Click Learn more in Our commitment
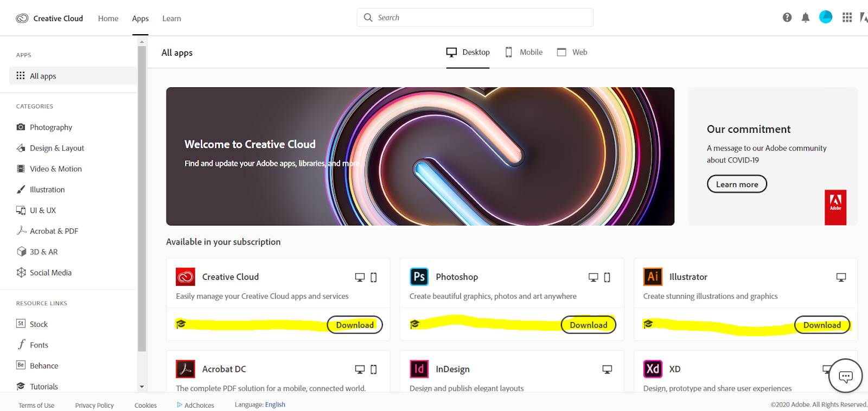 pyautogui.click(x=737, y=184)
